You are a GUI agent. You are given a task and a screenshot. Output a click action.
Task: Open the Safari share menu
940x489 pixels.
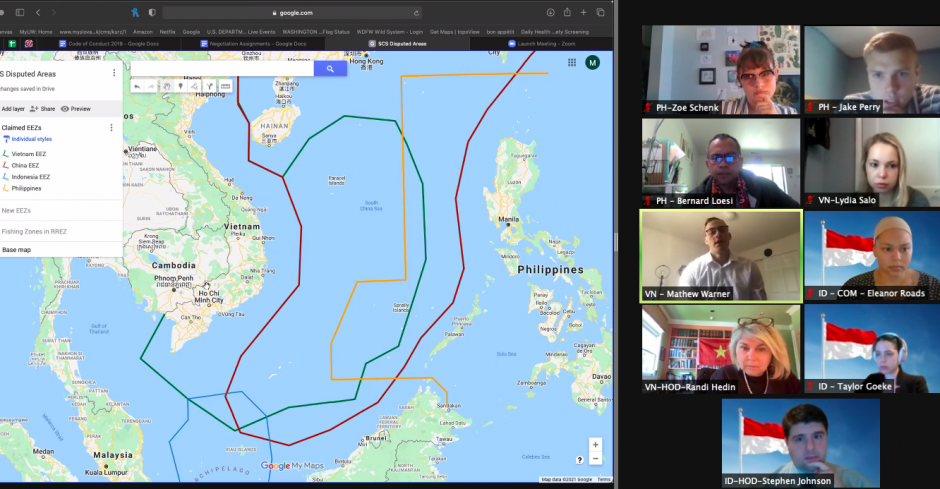tap(567, 12)
